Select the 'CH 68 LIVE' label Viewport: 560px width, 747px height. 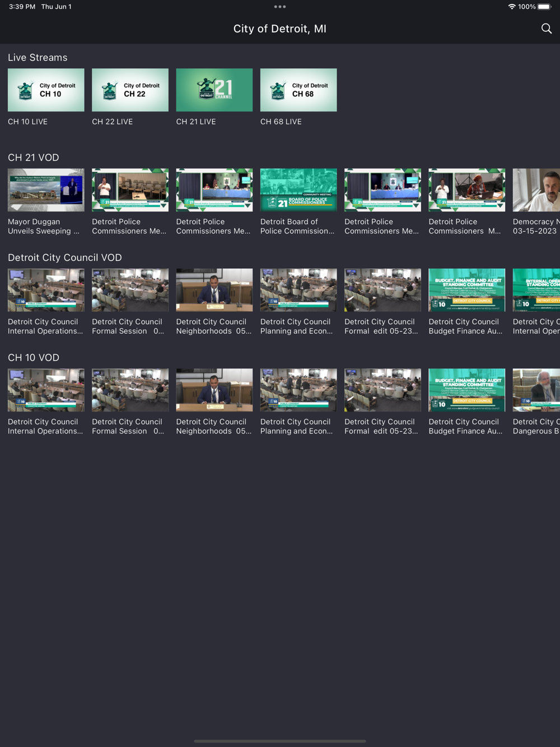(281, 122)
